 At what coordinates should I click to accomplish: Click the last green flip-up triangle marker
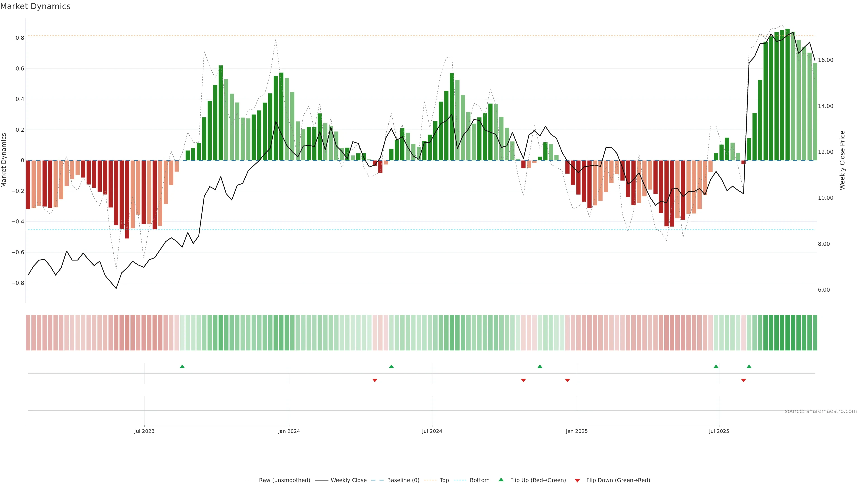(x=749, y=366)
